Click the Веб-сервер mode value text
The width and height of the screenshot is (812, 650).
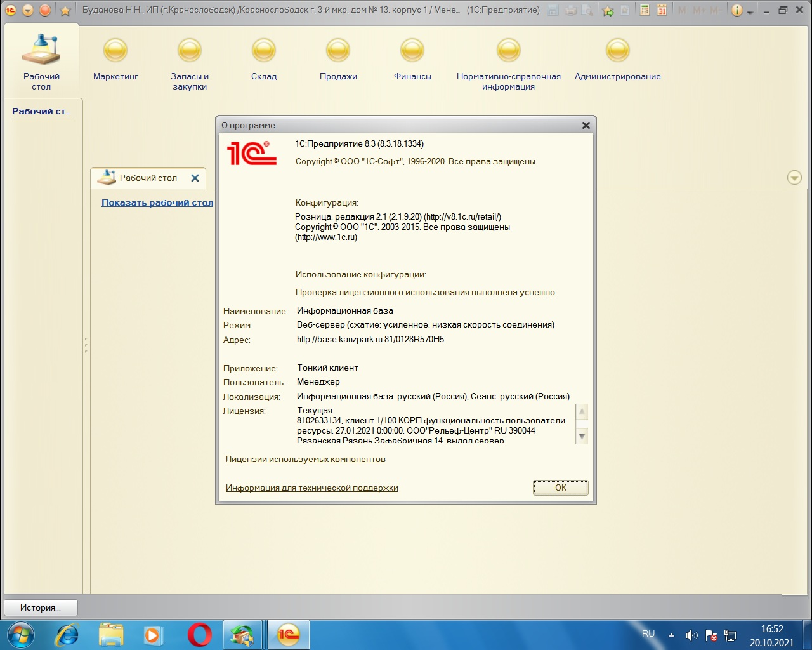pyautogui.click(x=426, y=324)
